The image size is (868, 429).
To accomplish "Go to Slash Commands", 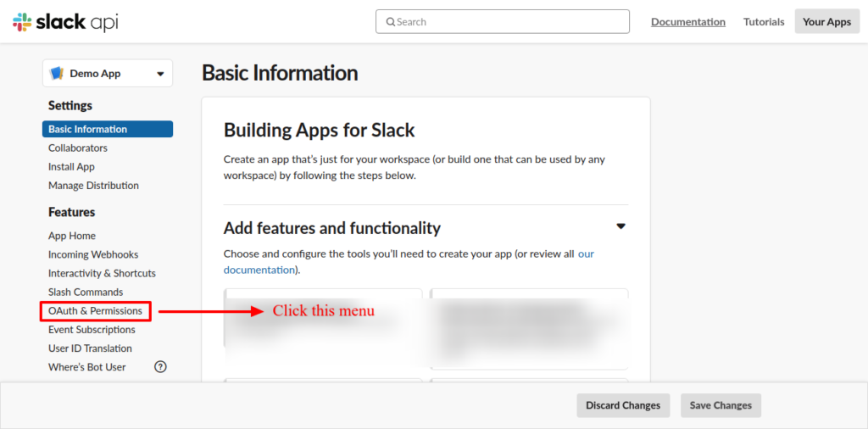I will pos(86,292).
